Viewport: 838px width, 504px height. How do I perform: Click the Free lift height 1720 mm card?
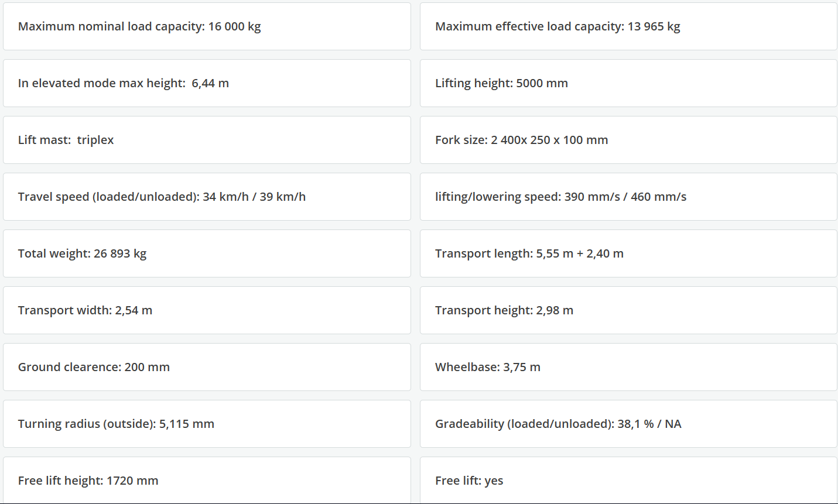pyautogui.click(x=207, y=481)
